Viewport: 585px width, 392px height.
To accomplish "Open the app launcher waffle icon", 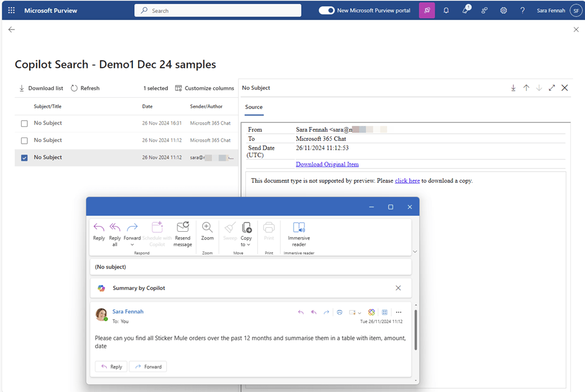I will point(12,10).
